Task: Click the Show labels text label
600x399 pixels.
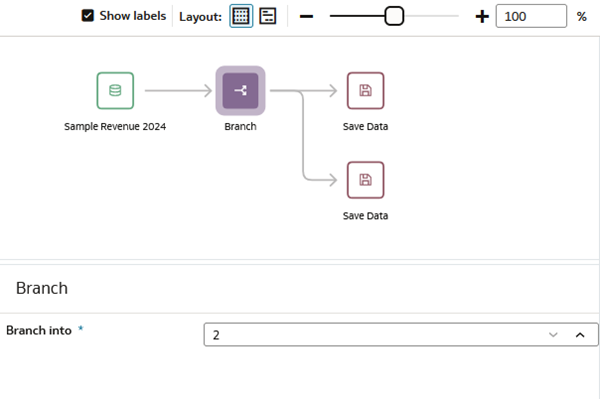Action: (x=133, y=16)
